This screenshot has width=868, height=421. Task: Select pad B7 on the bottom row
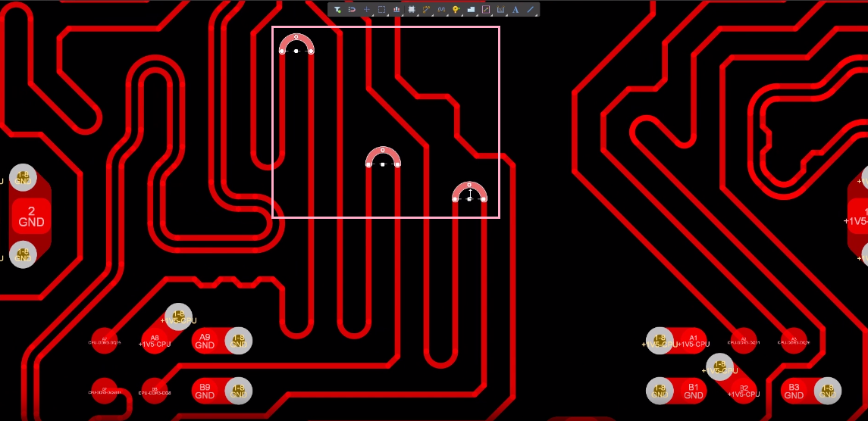point(105,391)
